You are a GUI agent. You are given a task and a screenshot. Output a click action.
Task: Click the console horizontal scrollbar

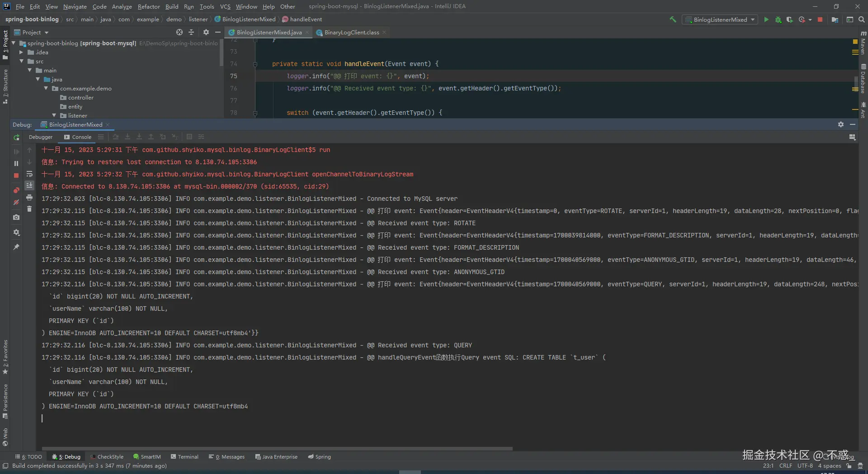coord(277,449)
